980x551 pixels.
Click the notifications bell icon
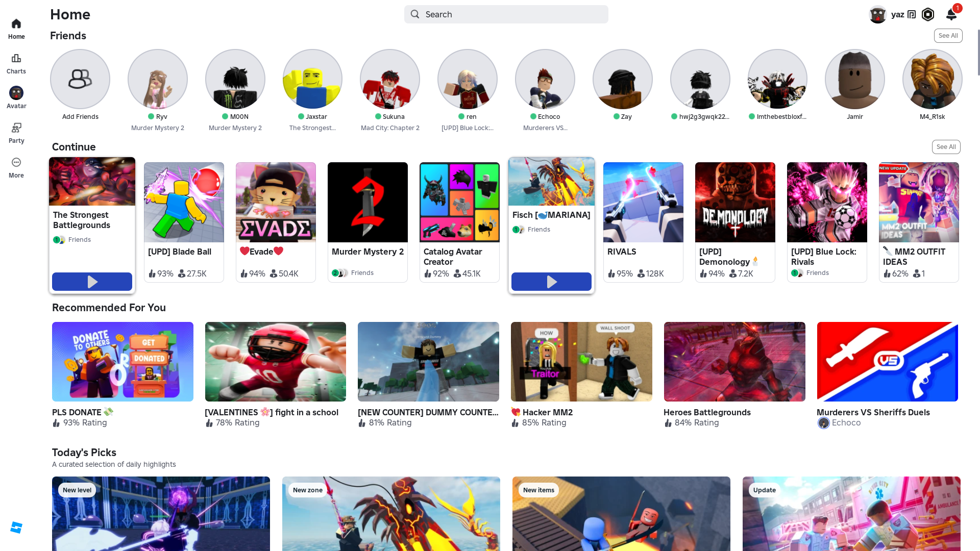[x=951, y=14]
